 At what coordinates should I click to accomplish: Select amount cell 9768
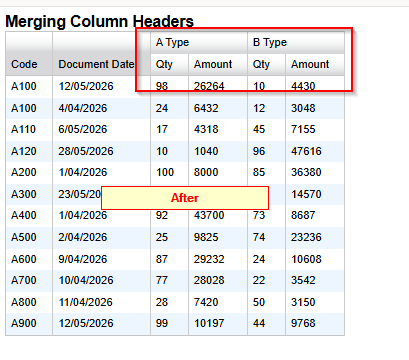pyautogui.click(x=315, y=324)
